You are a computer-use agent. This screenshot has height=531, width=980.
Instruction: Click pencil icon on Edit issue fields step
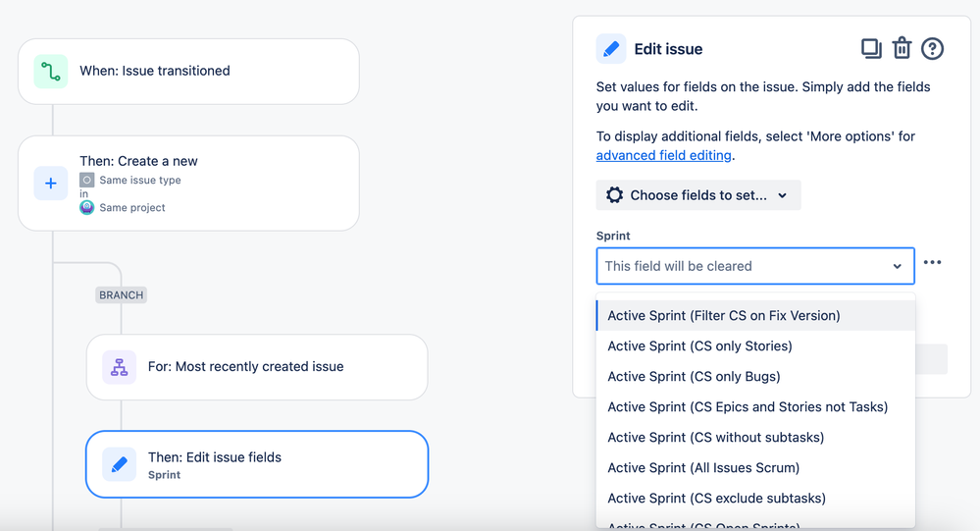click(x=119, y=464)
